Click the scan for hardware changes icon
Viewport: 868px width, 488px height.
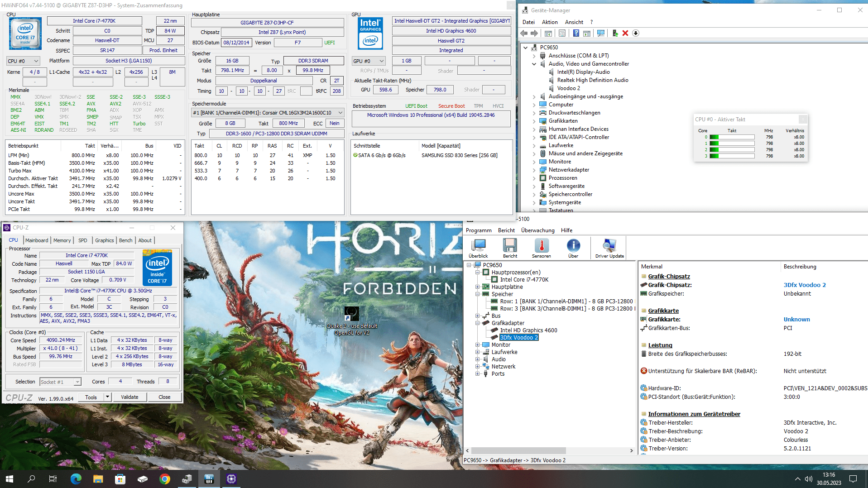601,33
